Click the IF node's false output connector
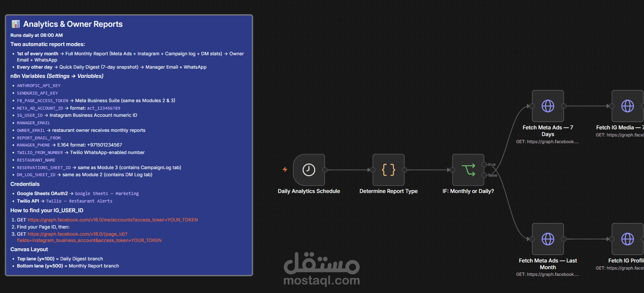This screenshot has width=644, height=293. click(x=484, y=175)
